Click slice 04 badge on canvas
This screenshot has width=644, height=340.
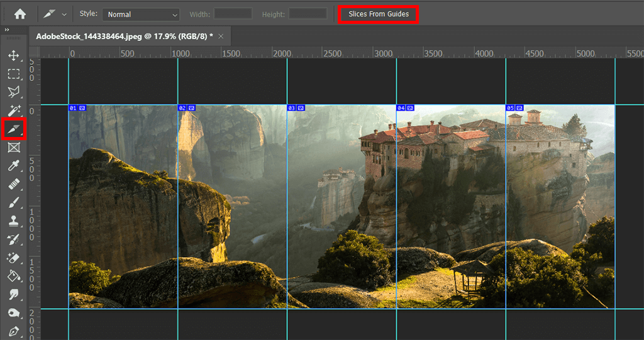[x=405, y=108]
